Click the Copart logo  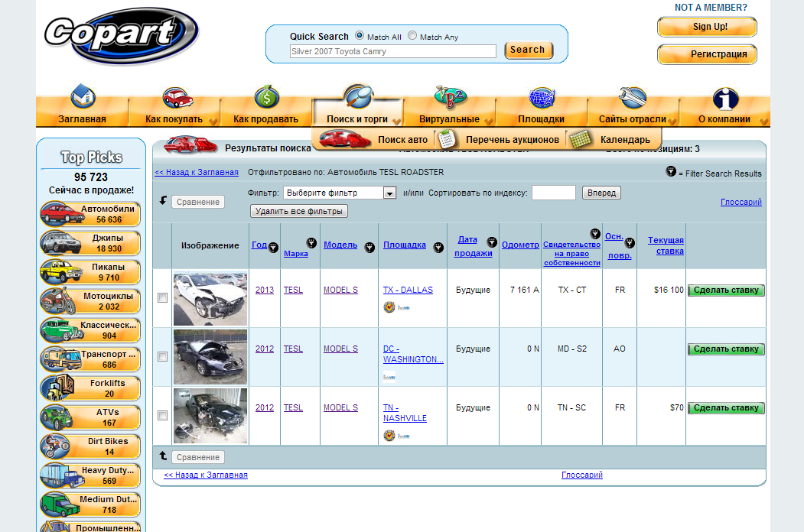[122, 36]
